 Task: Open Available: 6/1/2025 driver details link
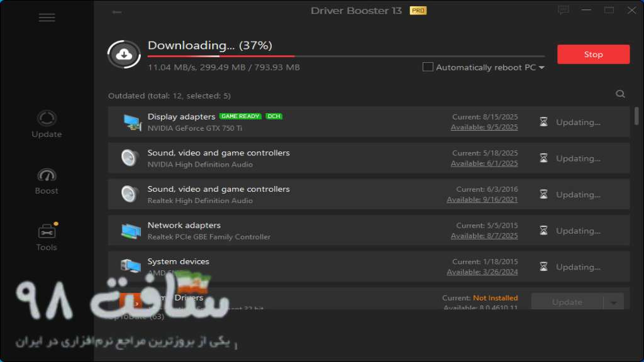coord(484,163)
